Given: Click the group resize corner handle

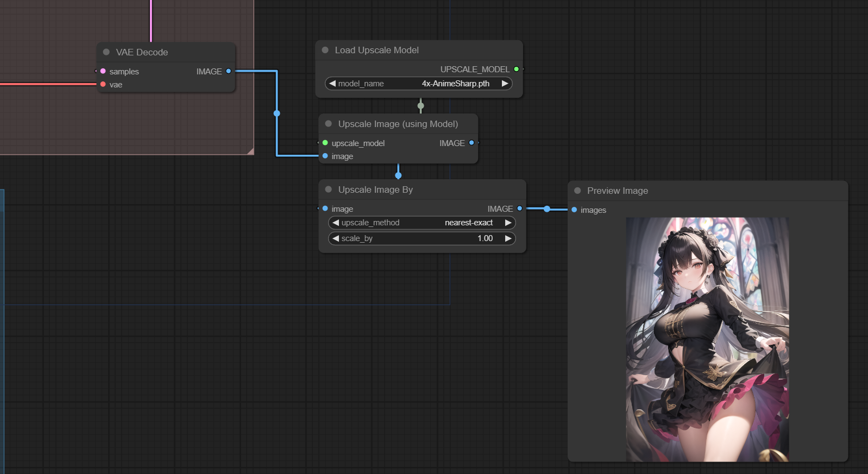Looking at the screenshot, I should point(250,151).
